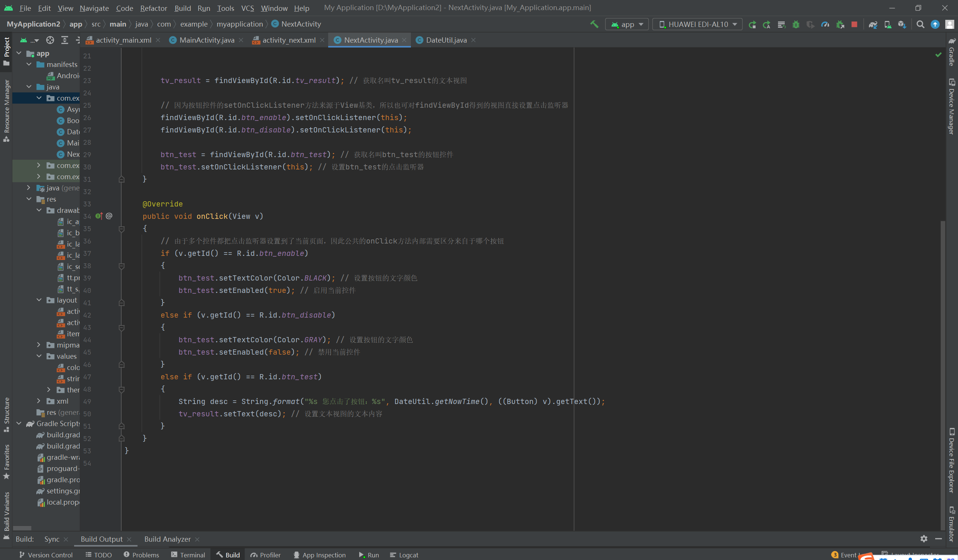
Task: Click the Make Project hammer icon
Action: coord(594,24)
